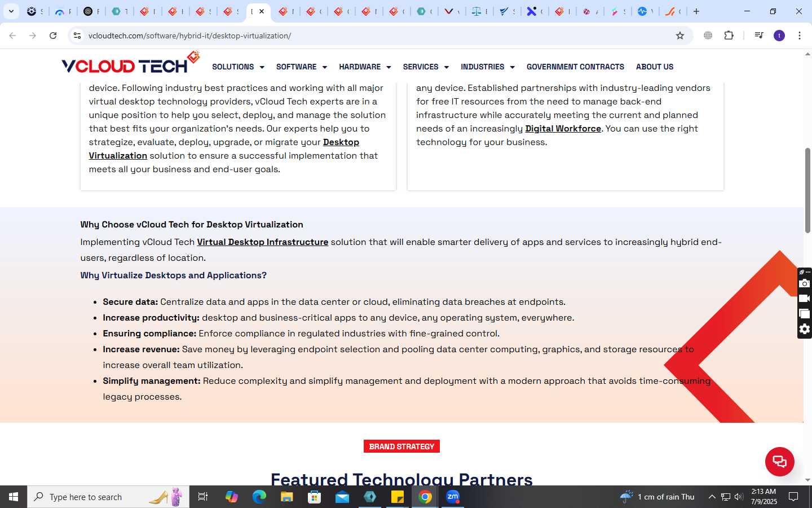Launch Copilot from the taskbar
812x508 pixels.
coord(231,497)
